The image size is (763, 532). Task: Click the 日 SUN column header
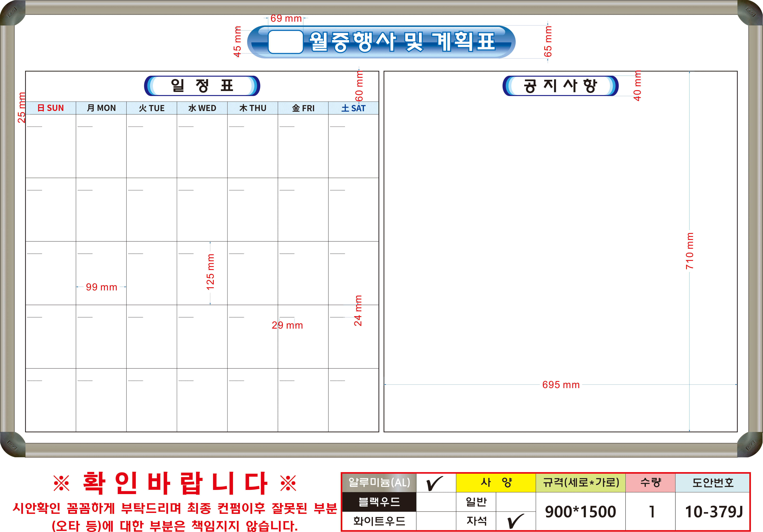[50, 108]
